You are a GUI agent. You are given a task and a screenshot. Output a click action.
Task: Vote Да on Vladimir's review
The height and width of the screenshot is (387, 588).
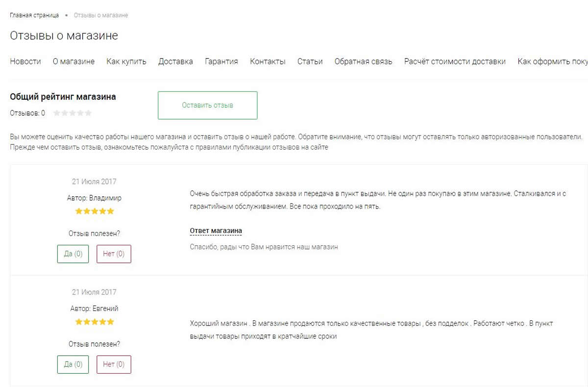(x=73, y=254)
